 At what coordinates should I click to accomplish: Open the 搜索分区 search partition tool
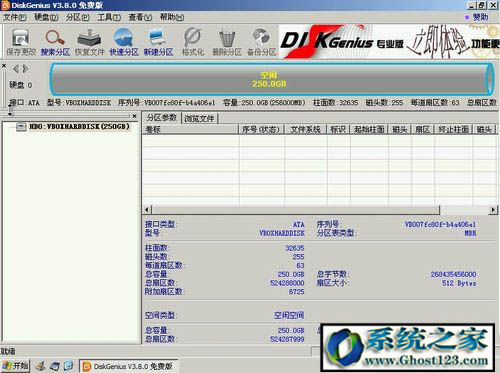55,42
